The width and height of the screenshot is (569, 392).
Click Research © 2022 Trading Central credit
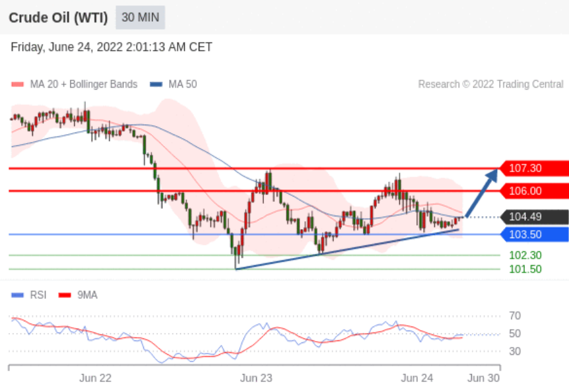click(x=490, y=84)
